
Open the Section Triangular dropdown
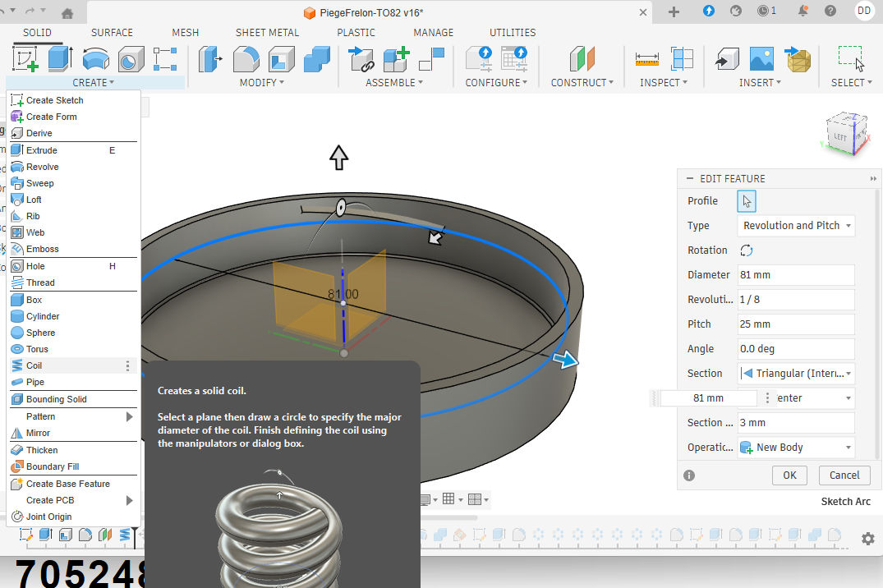pos(795,374)
